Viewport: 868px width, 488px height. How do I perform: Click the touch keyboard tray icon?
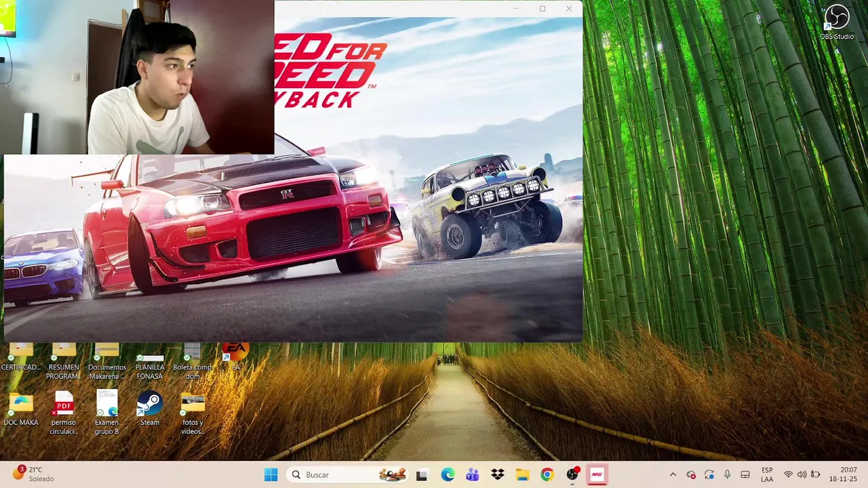(x=745, y=474)
